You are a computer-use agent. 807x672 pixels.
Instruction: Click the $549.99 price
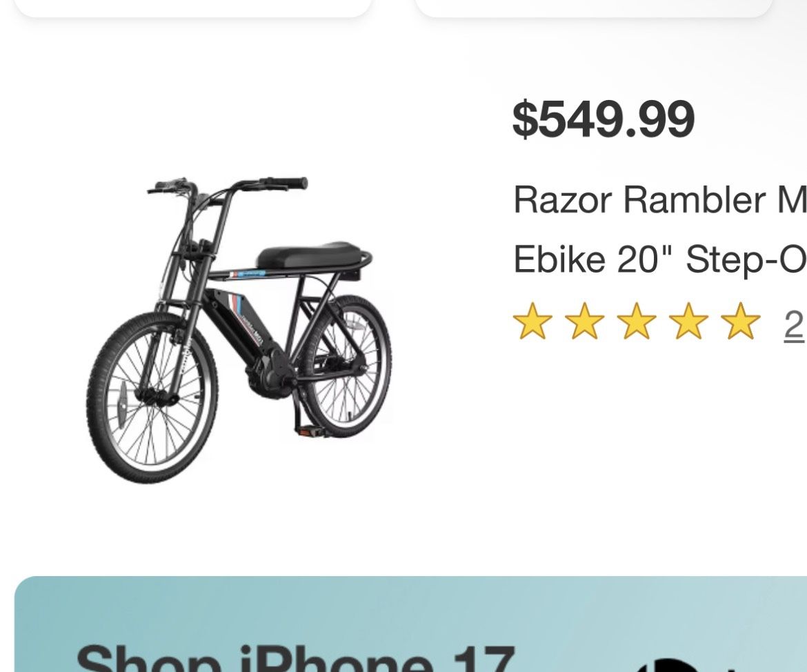pyautogui.click(x=604, y=119)
